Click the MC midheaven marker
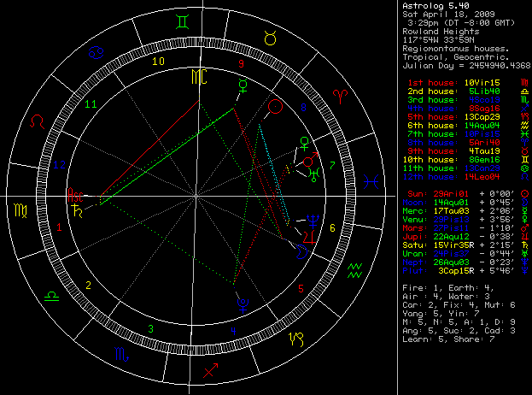532x395 pixels. point(198,77)
